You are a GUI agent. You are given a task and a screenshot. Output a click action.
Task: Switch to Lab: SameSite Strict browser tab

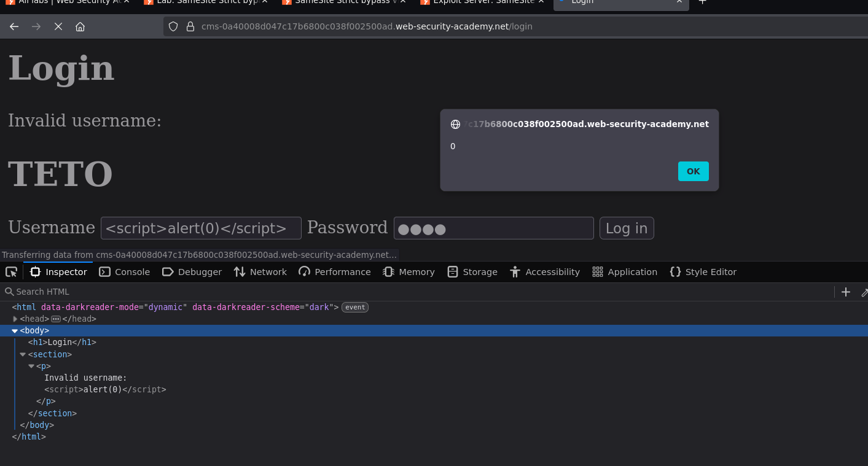click(x=206, y=2)
